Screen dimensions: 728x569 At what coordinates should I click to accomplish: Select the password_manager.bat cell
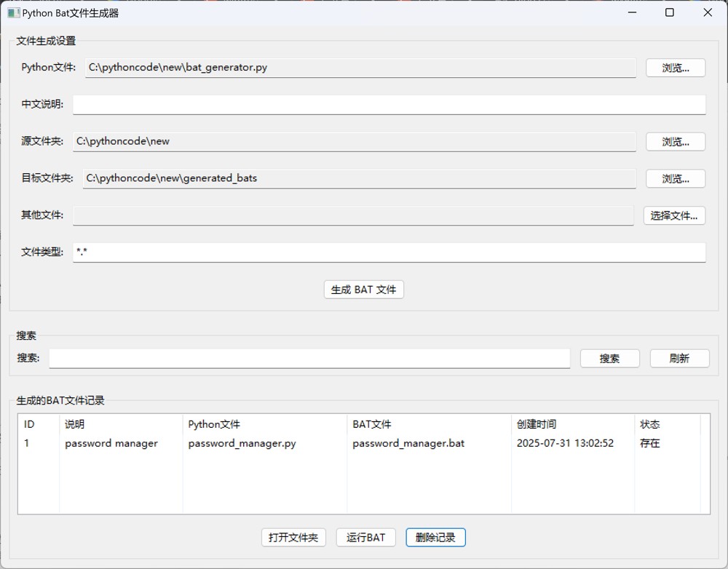point(430,443)
